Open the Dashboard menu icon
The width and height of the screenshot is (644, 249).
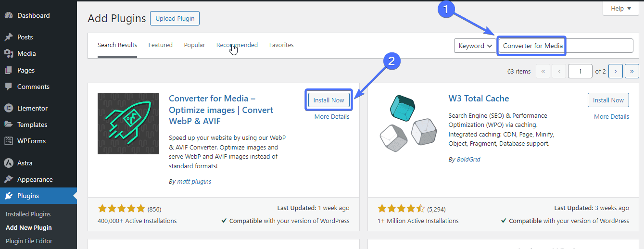tap(9, 15)
